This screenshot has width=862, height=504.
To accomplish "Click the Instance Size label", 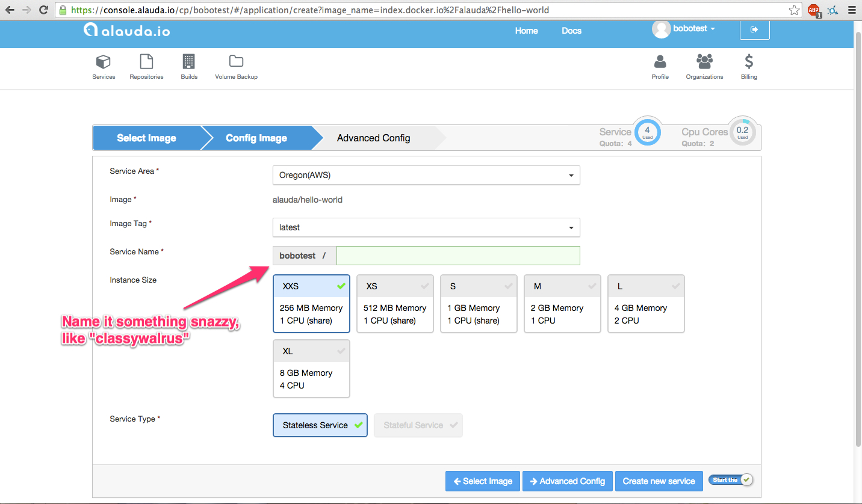I will click(x=133, y=280).
